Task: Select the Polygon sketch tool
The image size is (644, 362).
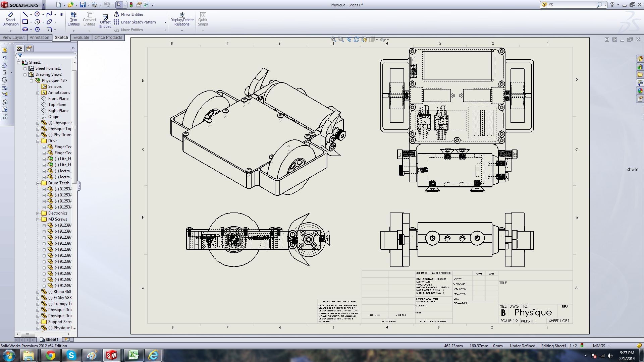Action: pyautogui.click(x=37, y=29)
